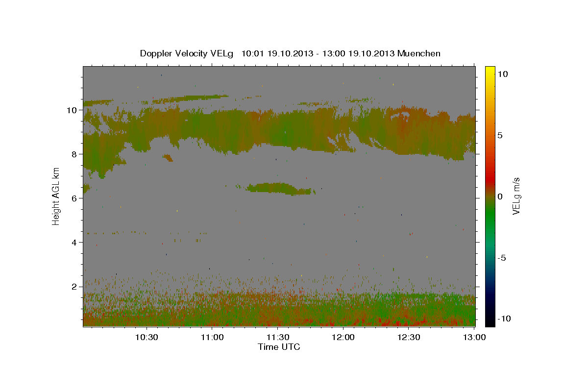This screenshot has height=392, width=588.
Task: Click the small isolated cloud near 6.5 km
Action: point(279,188)
